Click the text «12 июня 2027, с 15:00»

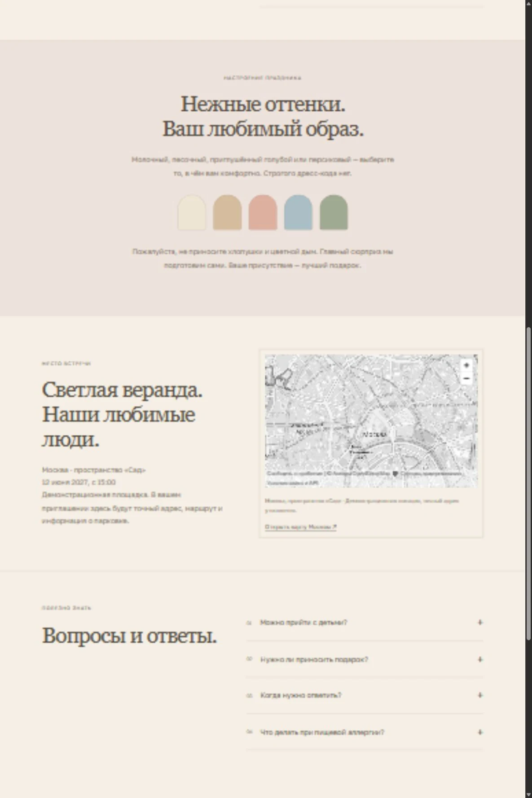79,482
